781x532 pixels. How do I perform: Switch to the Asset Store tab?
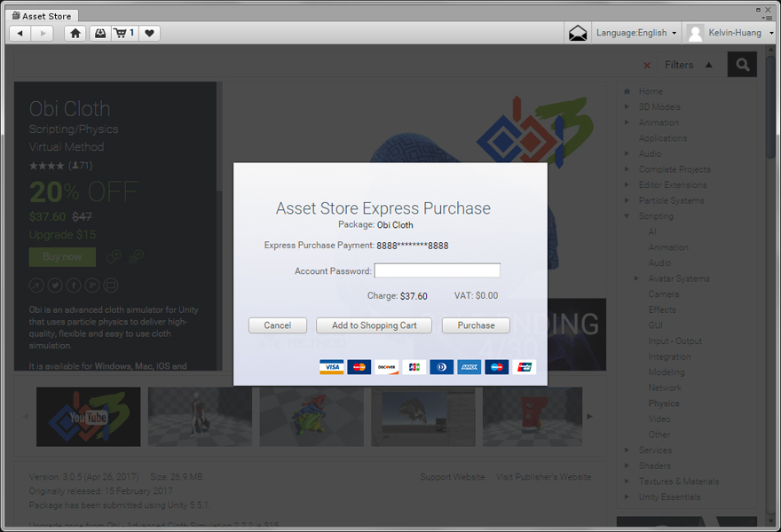tap(42, 16)
